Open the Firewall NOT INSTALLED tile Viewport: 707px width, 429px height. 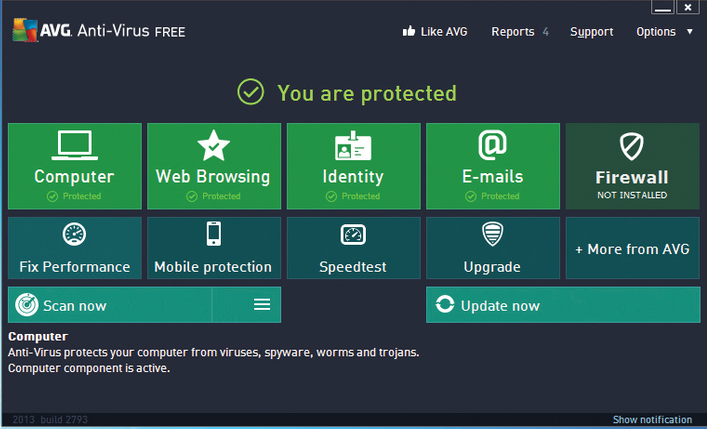(x=633, y=166)
